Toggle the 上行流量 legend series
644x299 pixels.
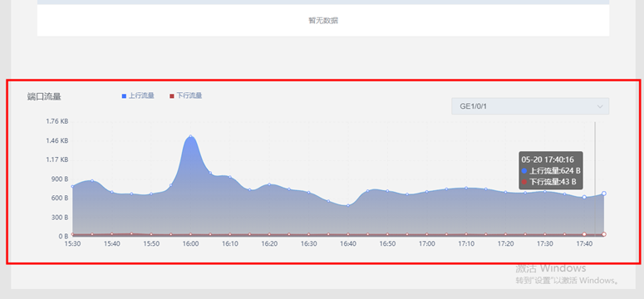[138, 96]
